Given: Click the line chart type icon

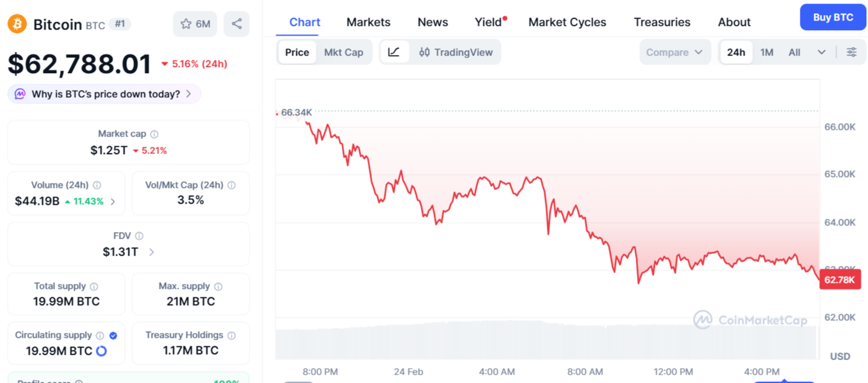Looking at the screenshot, I should click(394, 53).
